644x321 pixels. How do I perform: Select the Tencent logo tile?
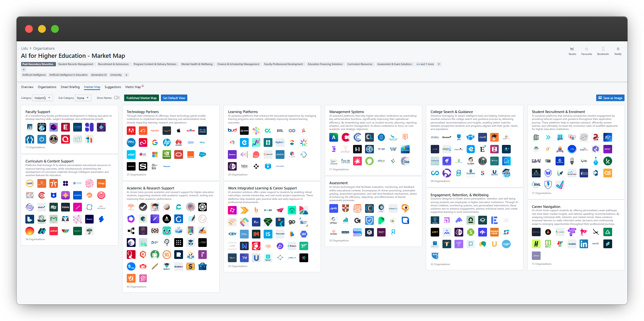pos(167,166)
